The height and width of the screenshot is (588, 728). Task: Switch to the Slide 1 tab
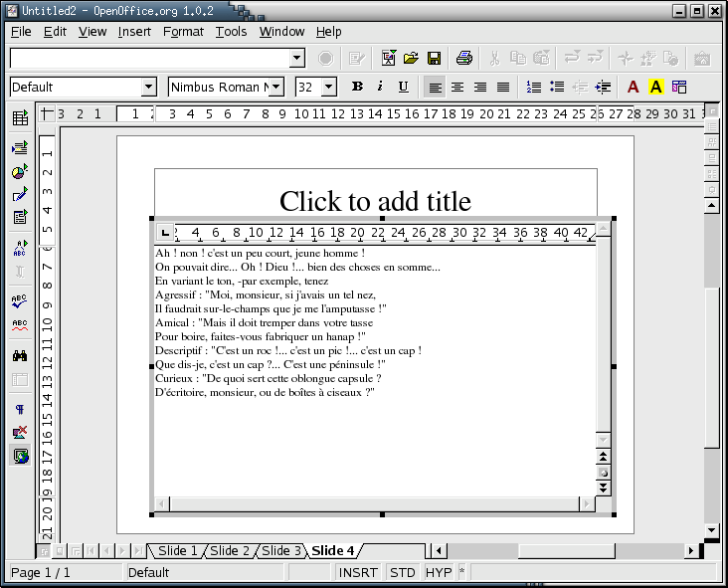pos(177,551)
